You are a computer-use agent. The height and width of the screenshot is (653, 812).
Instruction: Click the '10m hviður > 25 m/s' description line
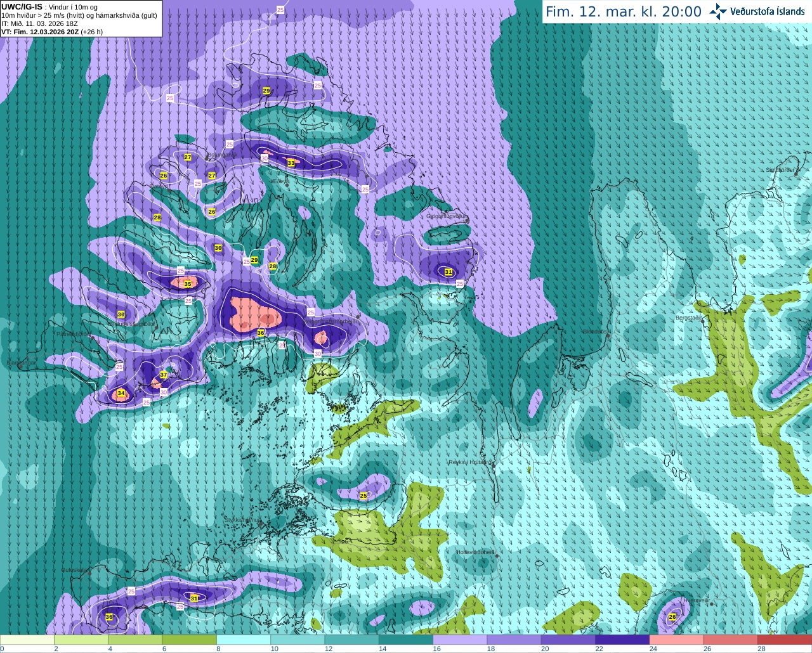(79, 15)
